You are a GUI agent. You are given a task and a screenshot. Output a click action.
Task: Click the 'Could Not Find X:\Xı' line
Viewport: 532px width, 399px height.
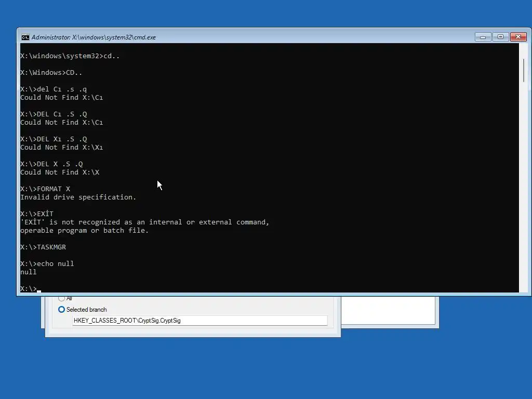tap(61, 147)
